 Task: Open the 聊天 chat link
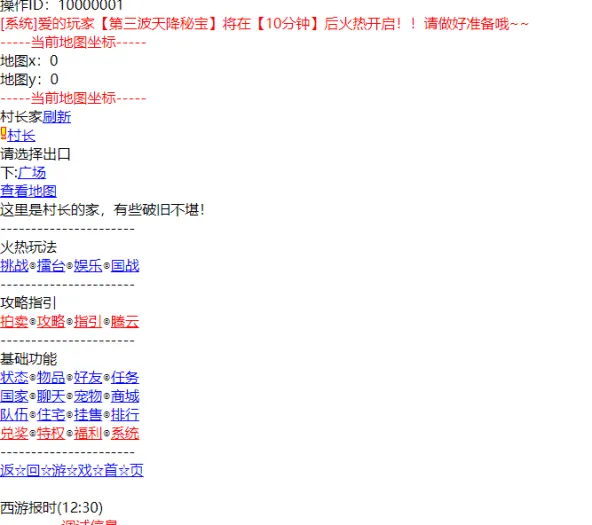(x=51, y=396)
